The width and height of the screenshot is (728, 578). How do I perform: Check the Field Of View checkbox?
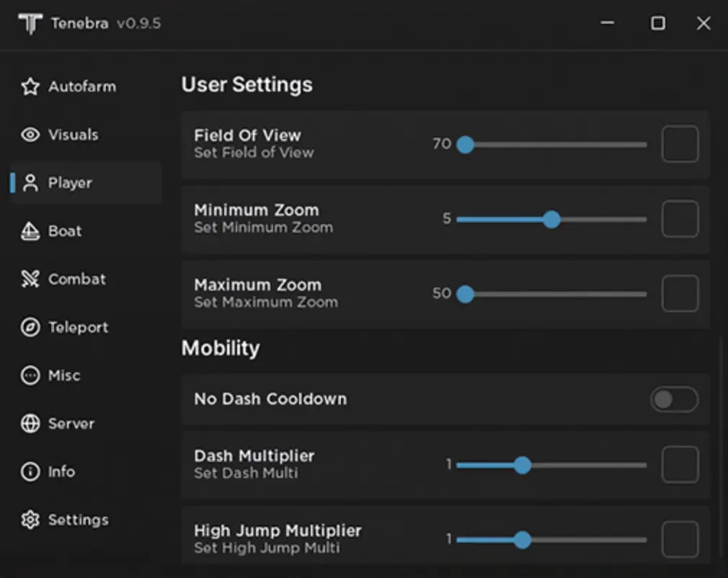point(680,144)
